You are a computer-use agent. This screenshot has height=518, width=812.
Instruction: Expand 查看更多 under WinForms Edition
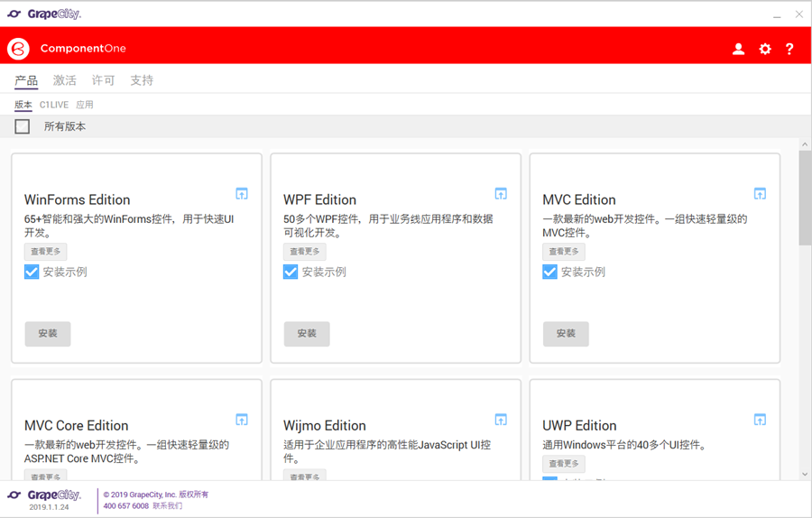coord(45,252)
